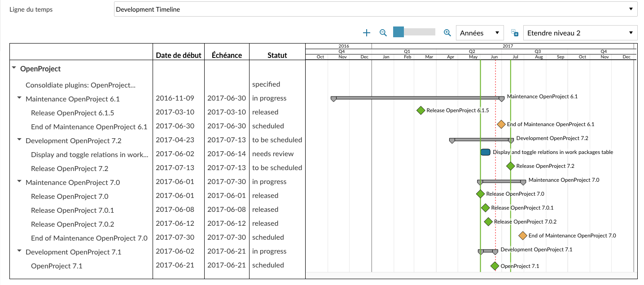Click the Maintenance OpenProject 6.1 Gantt bar
This screenshot has width=644, height=285.
click(x=417, y=97)
